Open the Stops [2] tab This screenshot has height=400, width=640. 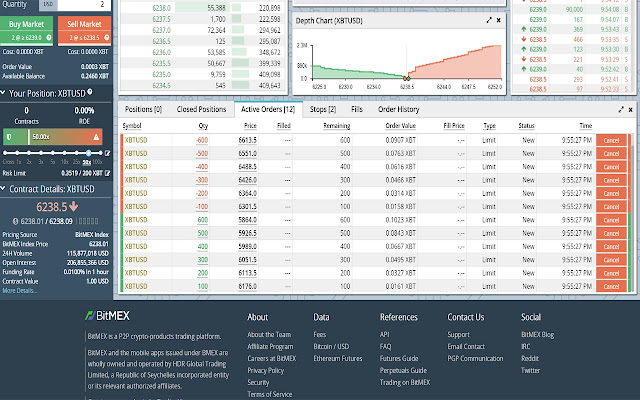click(323, 109)
